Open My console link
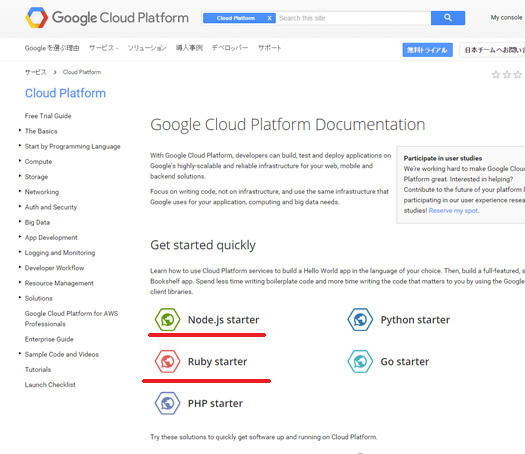Image resolution: width=525 pixels, height=454 pixels. click(x=506, y=17)
